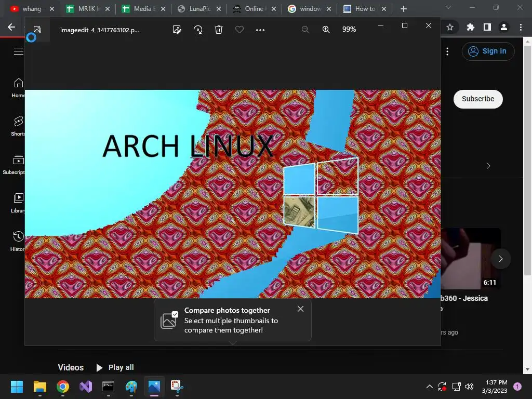Close the LunaPic tab
532x399 pixels.
[x=219, y=9]
